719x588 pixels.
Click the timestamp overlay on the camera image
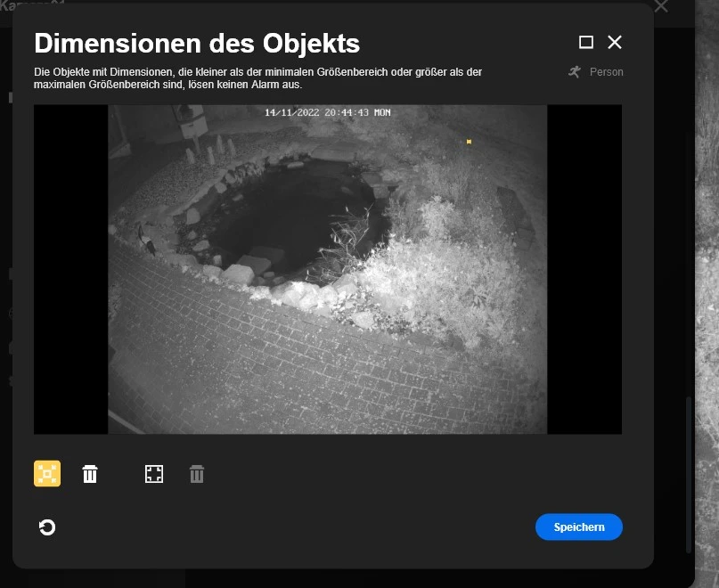tap(327, 113)
